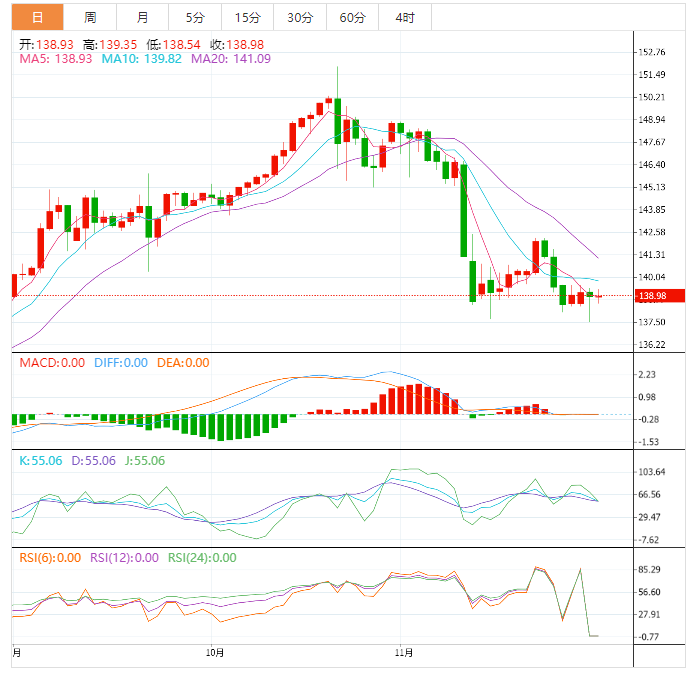Screen dimensions: 693x678
Task: Click the 103.64 KDJ axis value
Action: (x=651, y=472)
